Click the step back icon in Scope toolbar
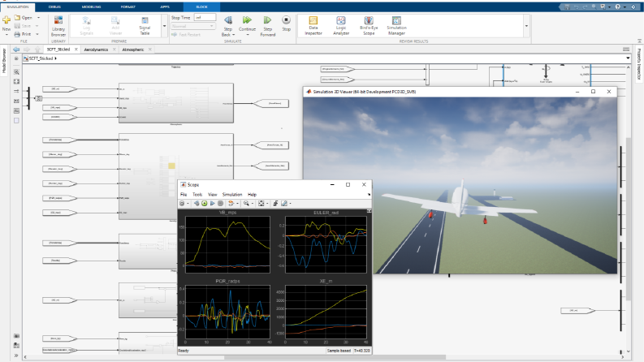This screenshot has height=362, width=644. (x=197, y=203)
